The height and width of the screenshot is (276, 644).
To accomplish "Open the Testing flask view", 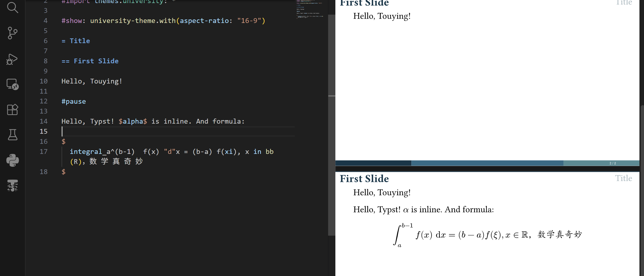I will [x=12, y=135].
